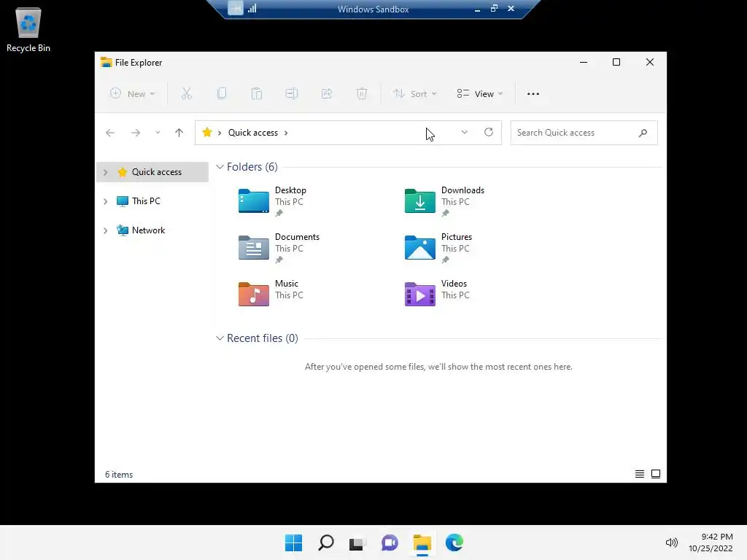Click the Cut scissors icon in toolbar
This screenshot has width=747, height=560.
[x=186, y=94]
